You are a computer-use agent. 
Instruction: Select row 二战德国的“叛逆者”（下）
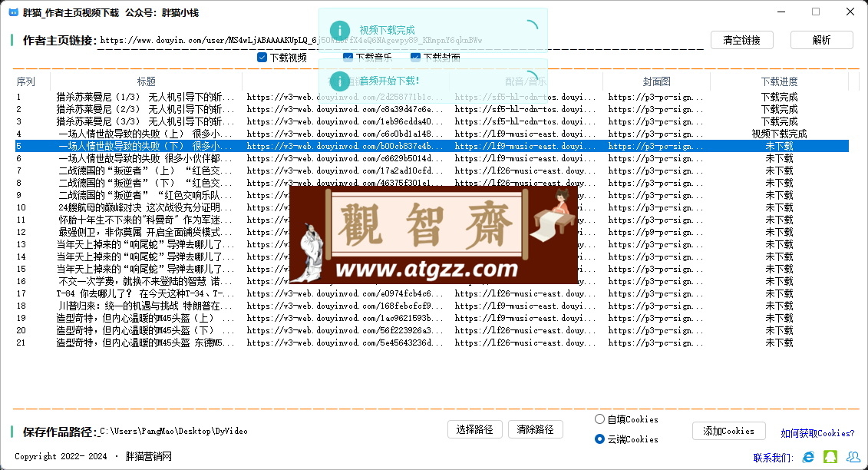[x=432, y=183]
